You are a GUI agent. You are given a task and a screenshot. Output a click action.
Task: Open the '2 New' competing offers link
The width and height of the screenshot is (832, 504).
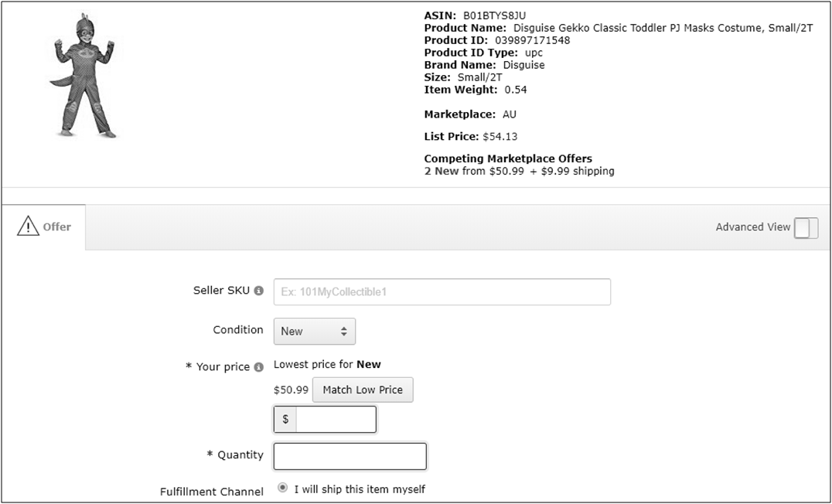pyautogui.click(x=442, y=171)
